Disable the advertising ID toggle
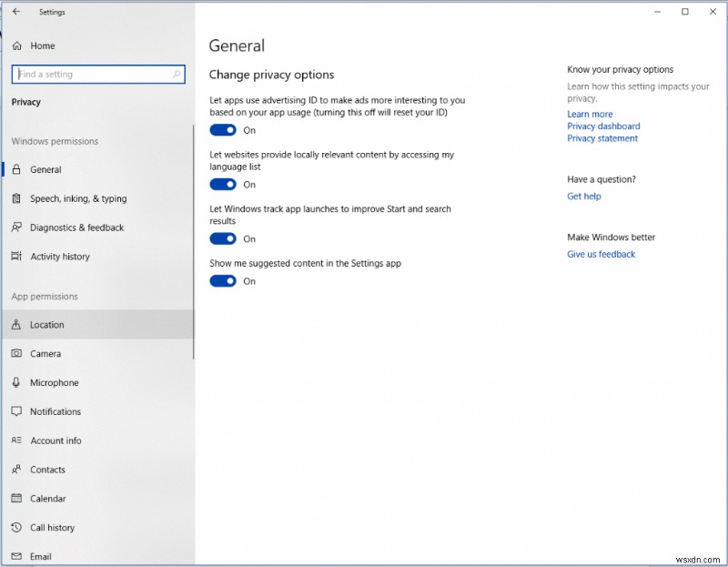728x567 pixels. [224, 130]
